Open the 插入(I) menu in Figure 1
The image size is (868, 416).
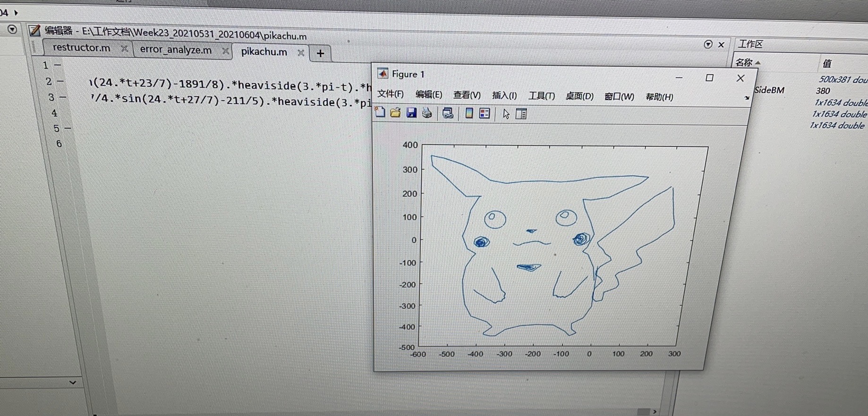pos(504,95)
